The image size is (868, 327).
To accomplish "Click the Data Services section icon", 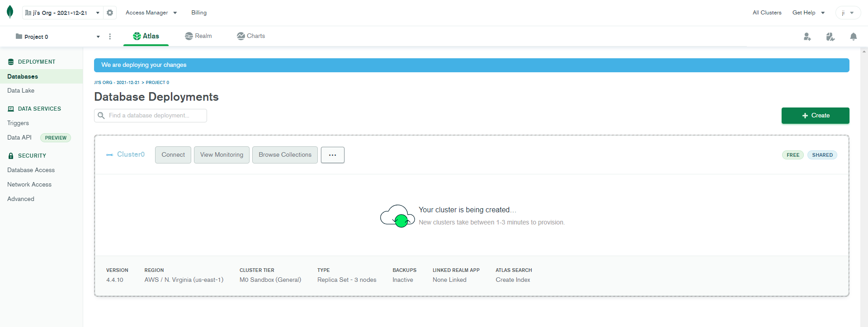I will coord(11,109).
